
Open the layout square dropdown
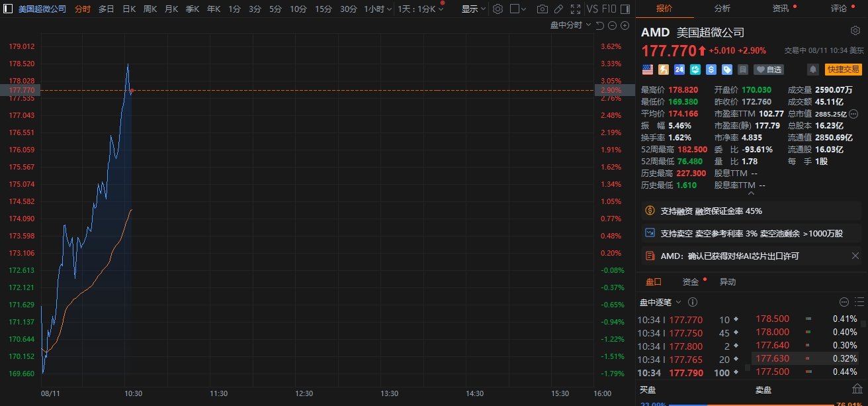519,9
